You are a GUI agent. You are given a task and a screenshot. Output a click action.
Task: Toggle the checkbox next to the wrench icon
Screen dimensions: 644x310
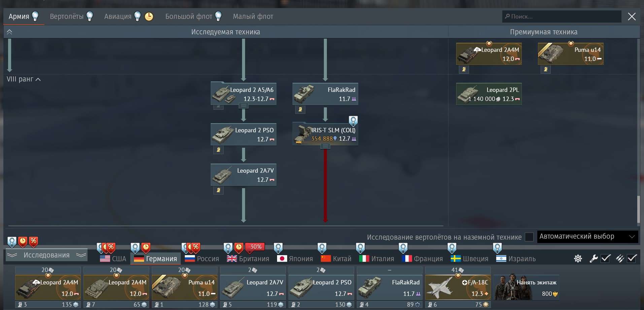coord(606,258)
